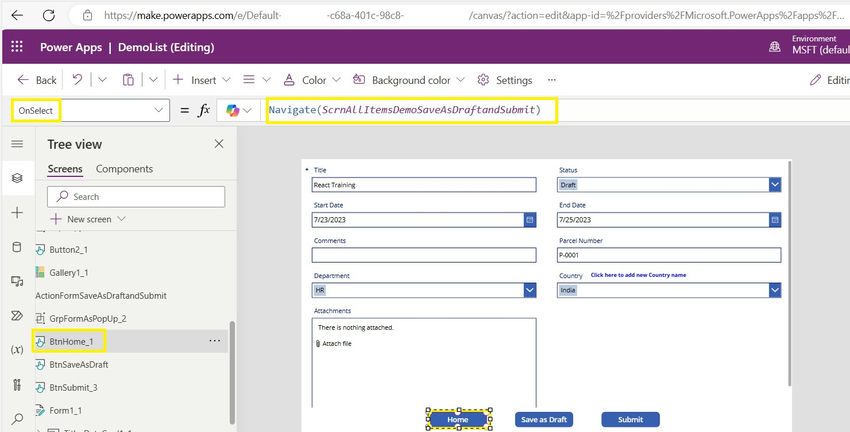Click the Search magnifier icon in the left rail
This screenshot has height=432, width=850.
[17, 418]
